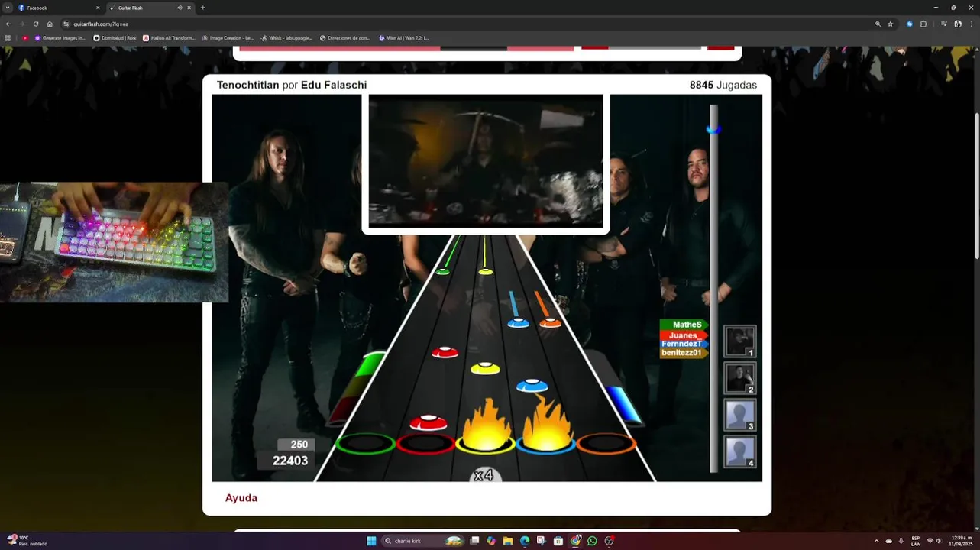Open Microsoft Edge from the taskbar
Viewport: 980px width, 550px height.
(525, 541)
